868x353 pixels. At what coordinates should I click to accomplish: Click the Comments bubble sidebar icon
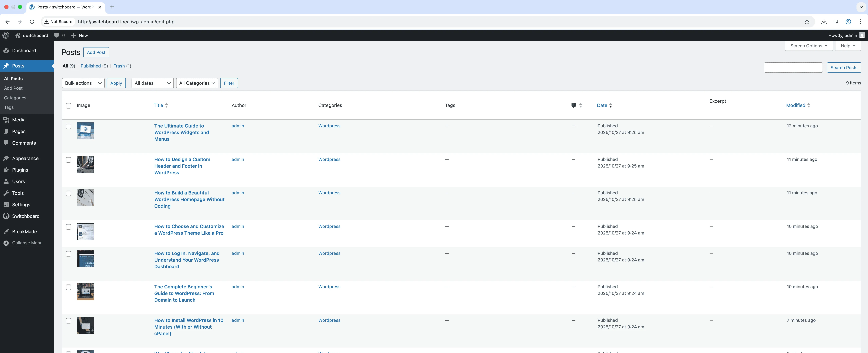[x=6, y=143]
